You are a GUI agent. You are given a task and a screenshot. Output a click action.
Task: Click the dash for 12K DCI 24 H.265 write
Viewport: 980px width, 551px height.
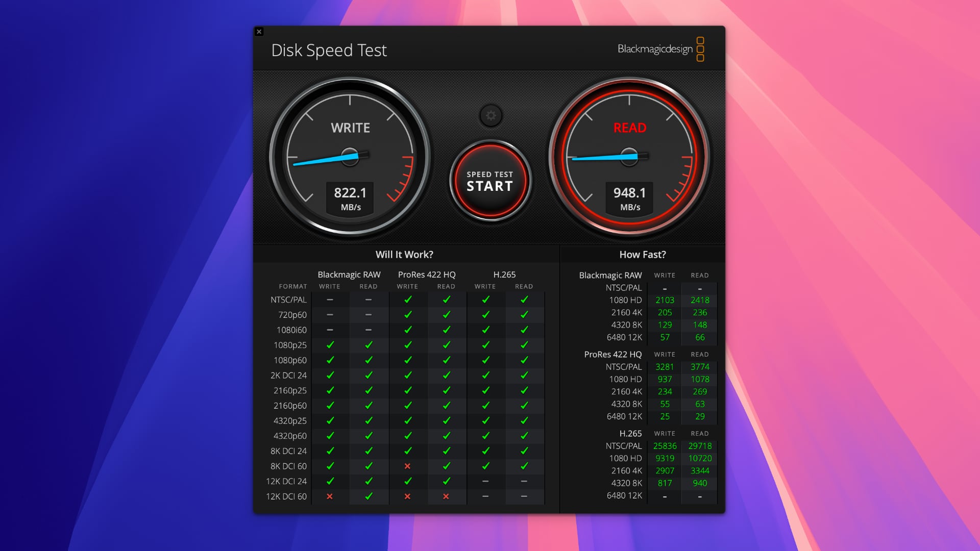(485, 482)
